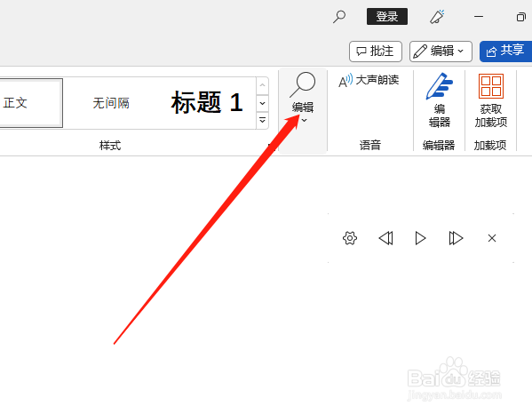Image resolution: width=532 pixels, height=414 pixels.
Task: Select the 正文 style
Action: click(x=30, y=103)
